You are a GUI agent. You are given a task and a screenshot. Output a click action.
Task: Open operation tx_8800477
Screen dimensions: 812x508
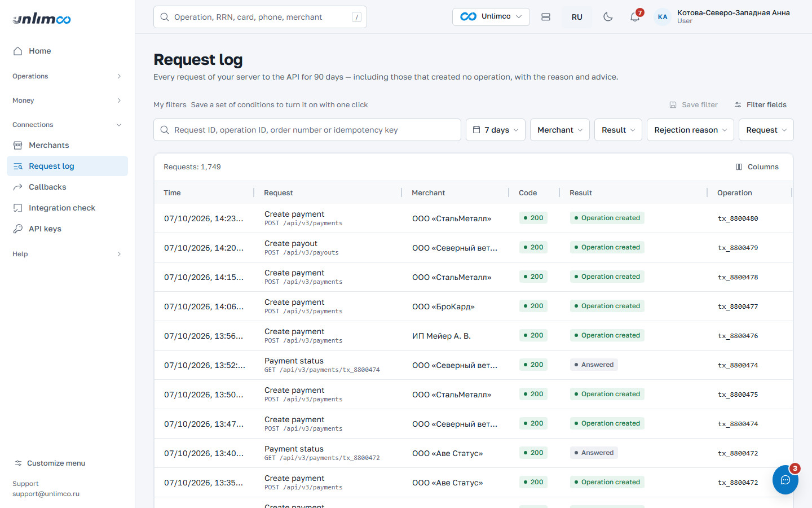[x=738, y=306]
